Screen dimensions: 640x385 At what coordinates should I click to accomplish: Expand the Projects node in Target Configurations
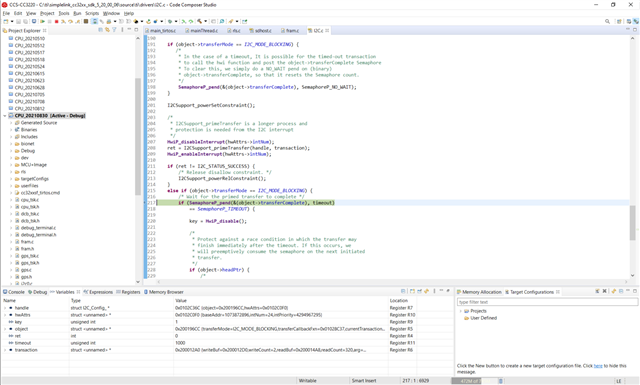click(x=461, y=311)
